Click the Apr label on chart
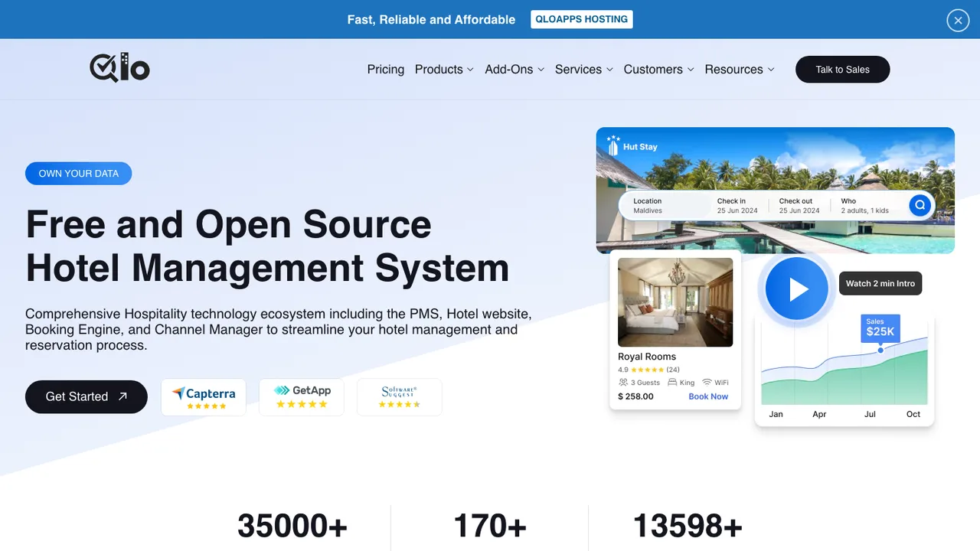The width and height of the screenshot is (980, 551). pyautogui.click(x=819, y=414)
